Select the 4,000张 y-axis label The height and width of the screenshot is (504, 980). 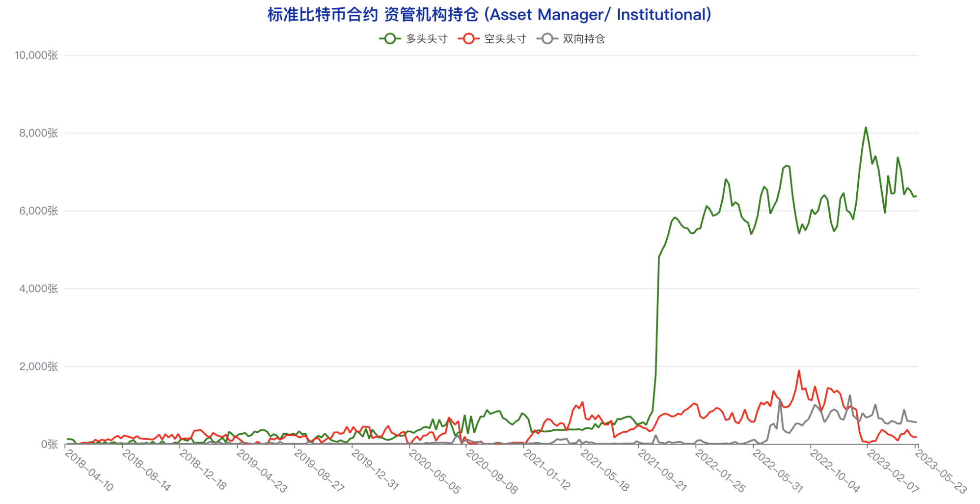pyautogui.click(x=38, y=289)
